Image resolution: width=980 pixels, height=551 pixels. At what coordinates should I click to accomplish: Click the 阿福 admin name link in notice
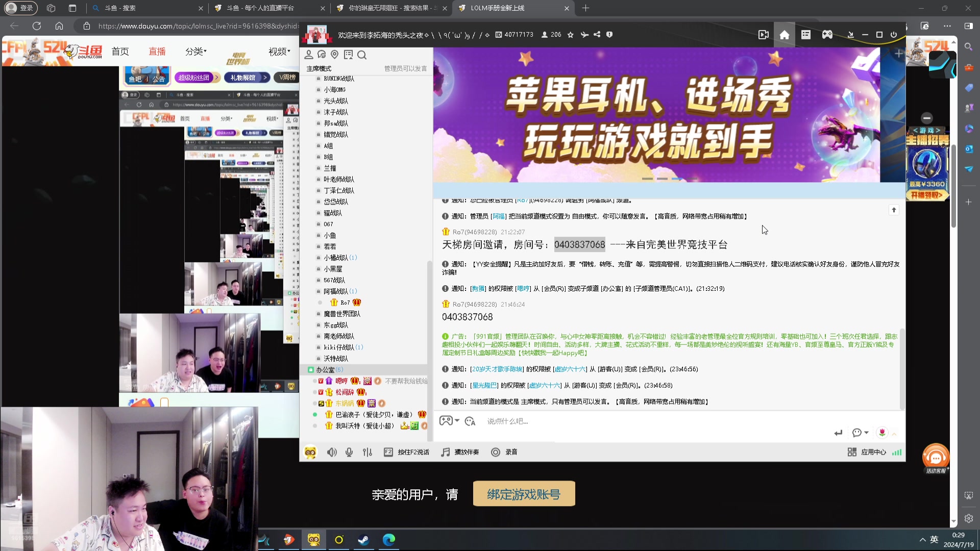click(499, 216)
